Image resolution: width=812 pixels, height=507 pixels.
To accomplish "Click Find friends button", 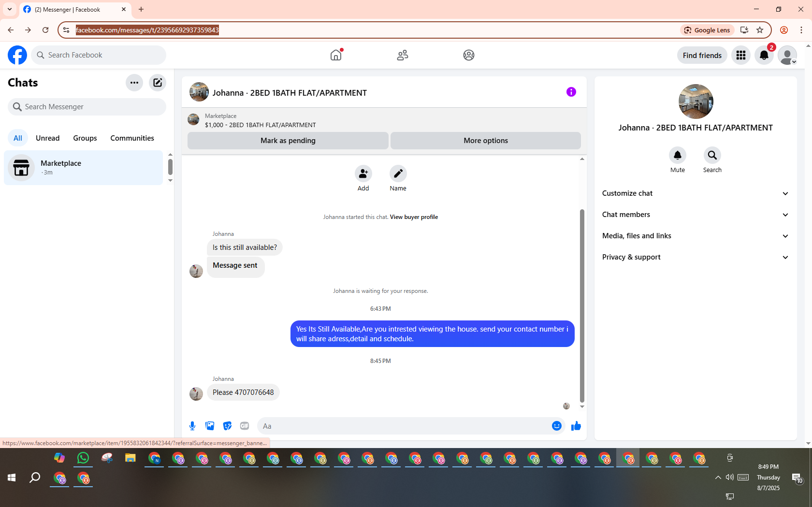I will tap(702, 56).
